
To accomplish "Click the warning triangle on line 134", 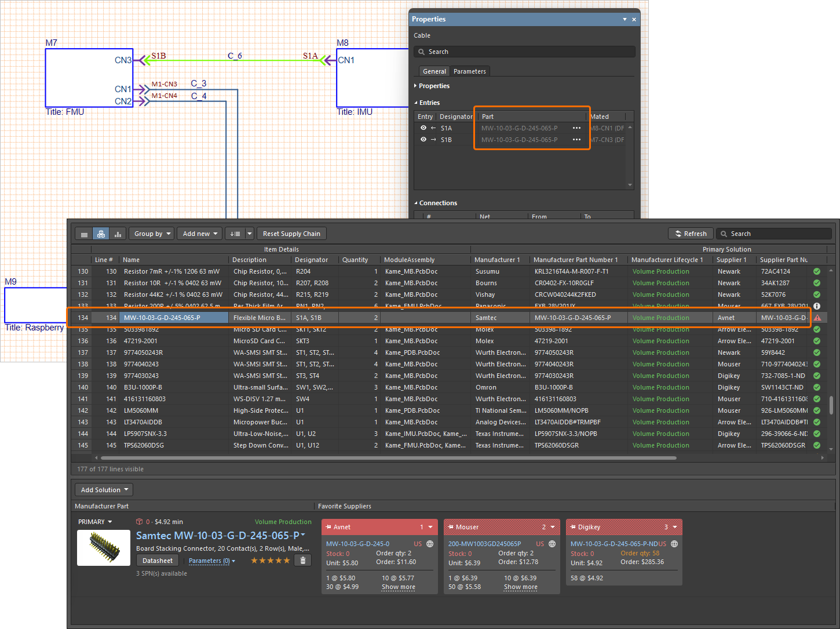I will [x=817, y=318].
